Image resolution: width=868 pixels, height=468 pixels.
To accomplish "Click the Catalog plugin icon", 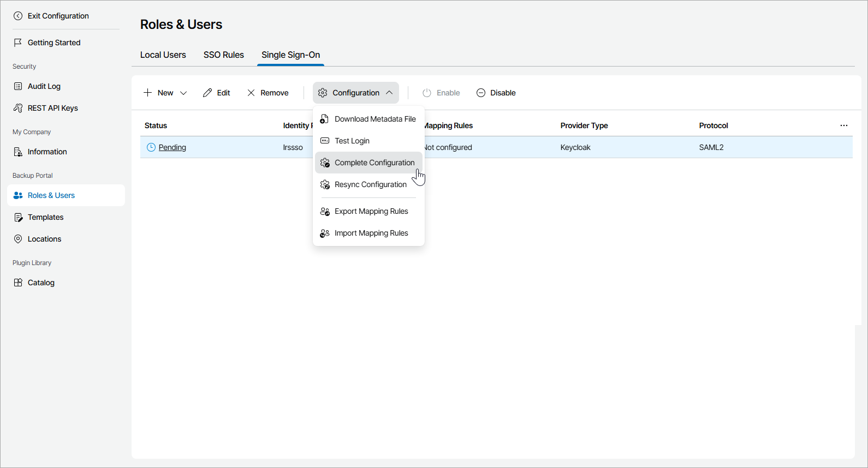I will pos(18,283).
